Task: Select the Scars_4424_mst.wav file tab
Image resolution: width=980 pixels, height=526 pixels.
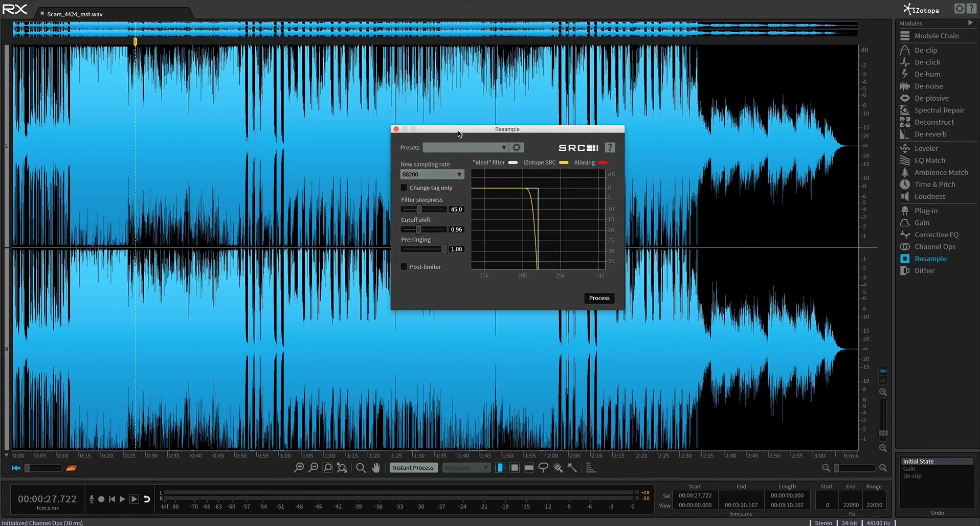Action: (75, 14)
